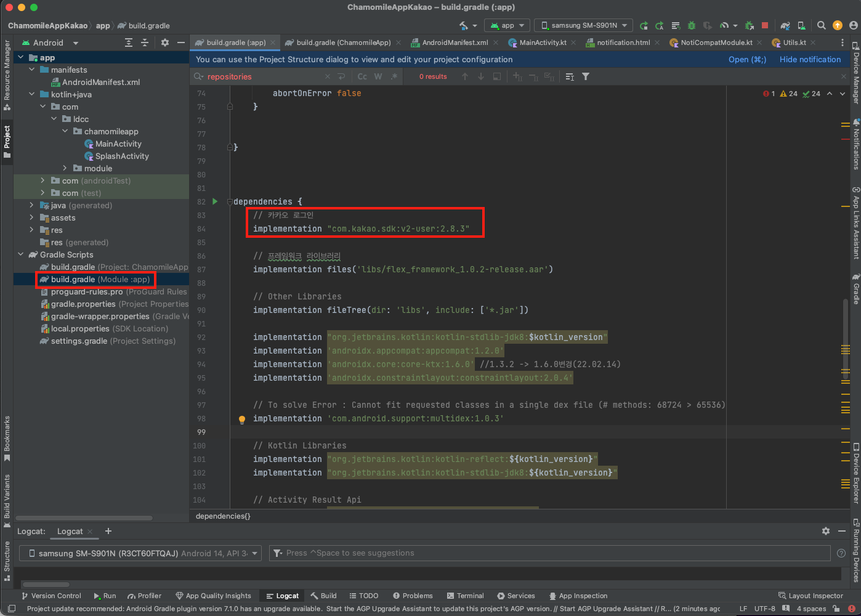Click the run gutter arrow beside dependencies
Viewport: 861px width, 616px height.
[x=215, y=201]
